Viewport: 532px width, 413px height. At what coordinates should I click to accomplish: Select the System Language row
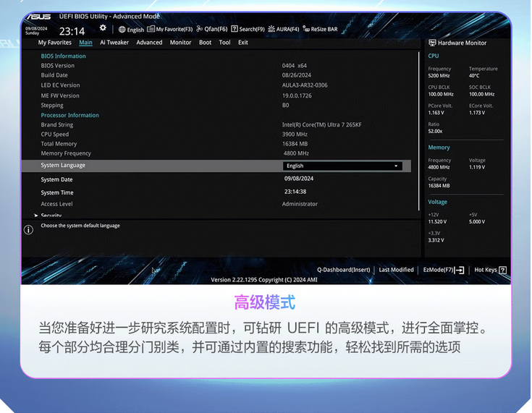pyautogui.click(x=216, y=166)
